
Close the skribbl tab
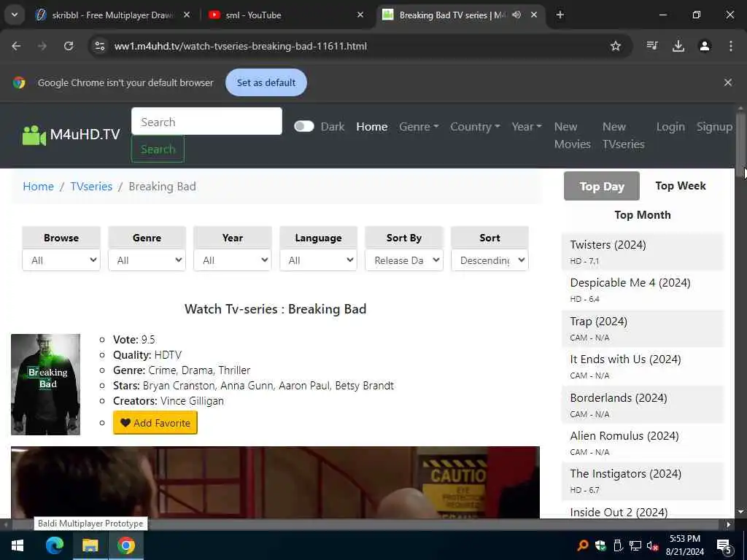pos(187,15)
